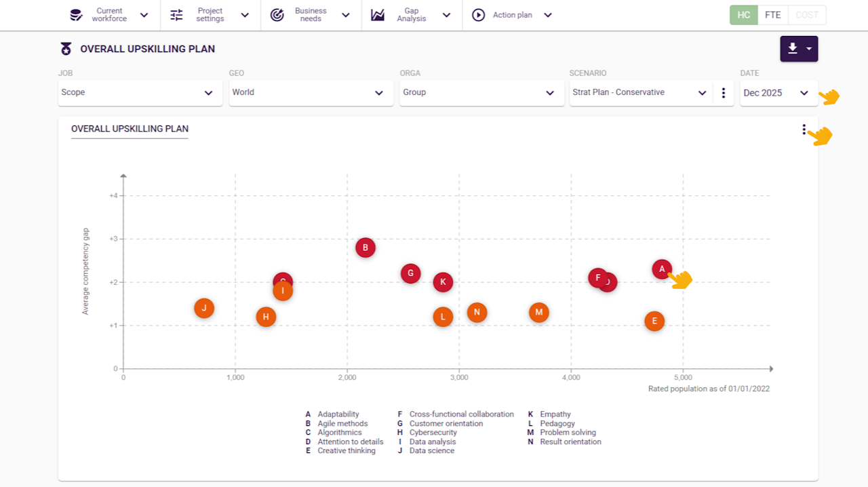
Task: Click the red Agile methods bubble B
Action: (366, 248)
